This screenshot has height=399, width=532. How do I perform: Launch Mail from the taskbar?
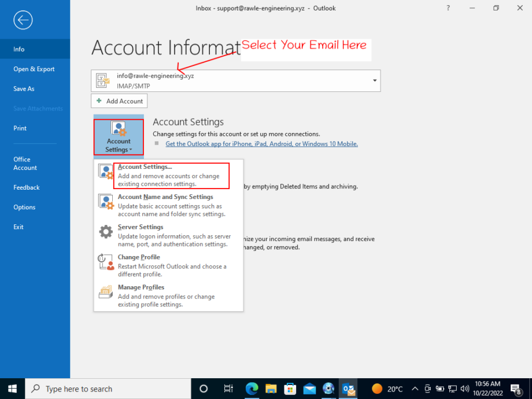coord(309,389)
